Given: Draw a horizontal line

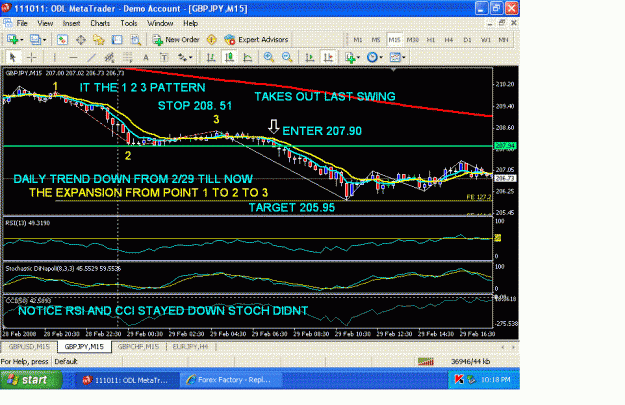Looking at the screenshot, I should click(73, 57).
